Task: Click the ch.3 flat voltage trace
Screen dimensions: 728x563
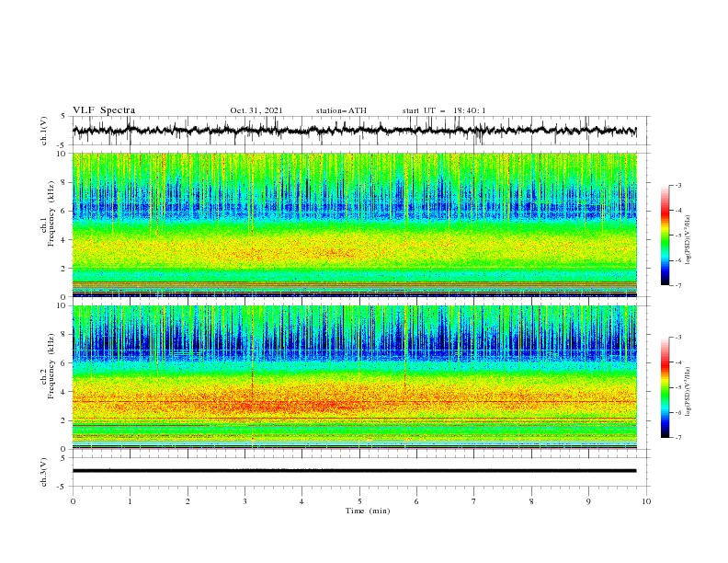Action: (x=354, y=471)
